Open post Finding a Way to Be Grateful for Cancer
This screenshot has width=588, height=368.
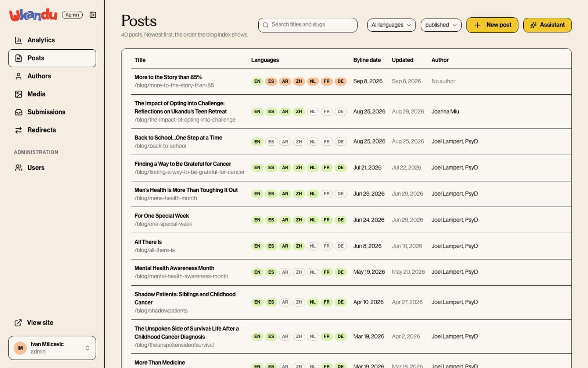point(183,164)
